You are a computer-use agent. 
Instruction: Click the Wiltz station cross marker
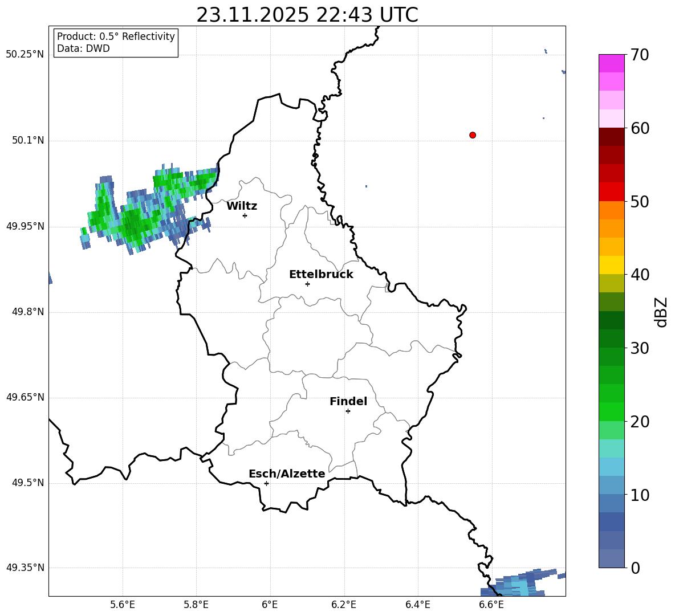point(245,215)
